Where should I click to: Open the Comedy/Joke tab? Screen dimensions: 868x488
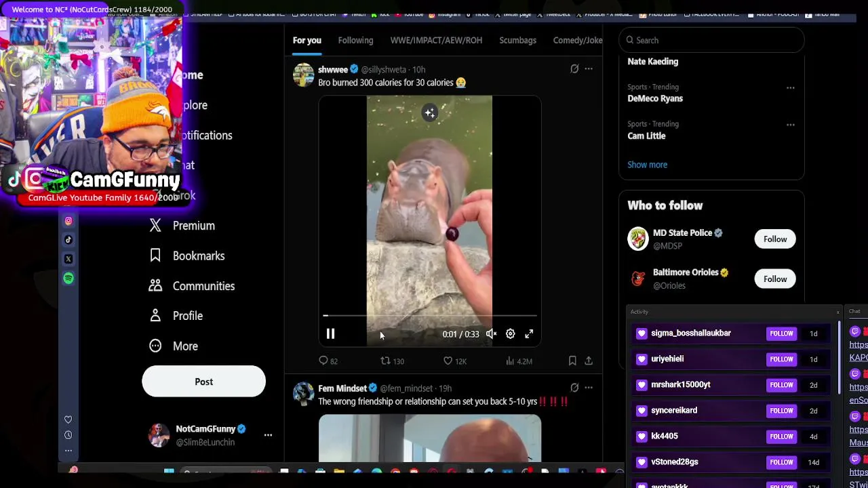(578, 40)
